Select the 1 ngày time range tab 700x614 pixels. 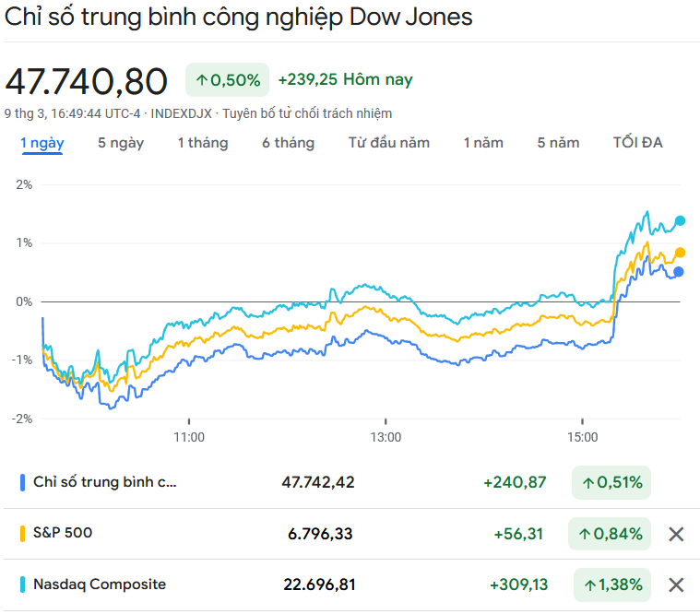tap(42, 143)
